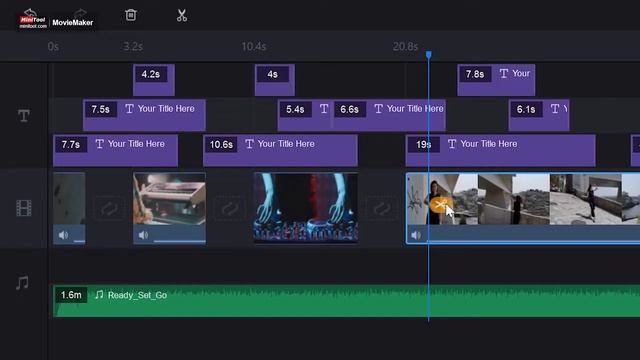Click the 1.6m duration label on audio
The image size is (640, 360).
click(71, 295)
